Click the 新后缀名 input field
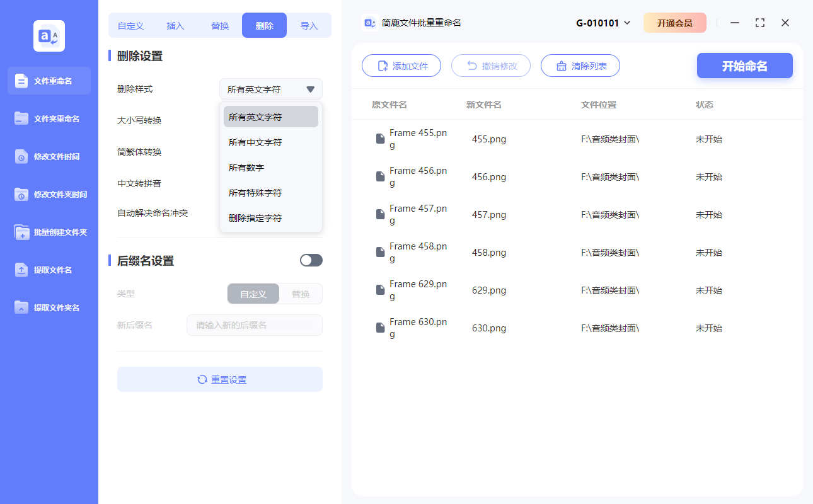813x504 pixels. [255, 325]
